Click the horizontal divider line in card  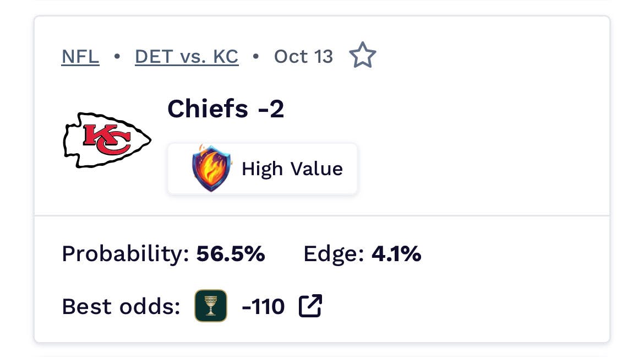(322, 215)
